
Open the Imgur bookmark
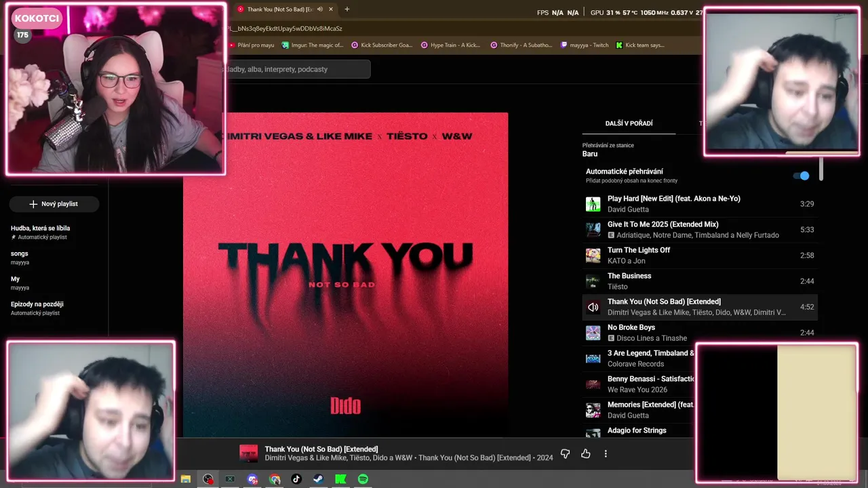pyautogui.click(x=313, y=45)
